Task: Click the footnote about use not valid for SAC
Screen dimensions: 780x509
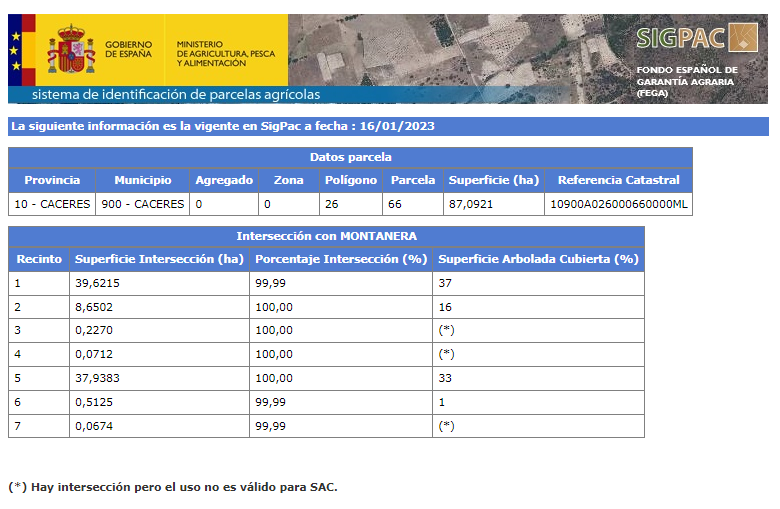Action: [173, 487]
